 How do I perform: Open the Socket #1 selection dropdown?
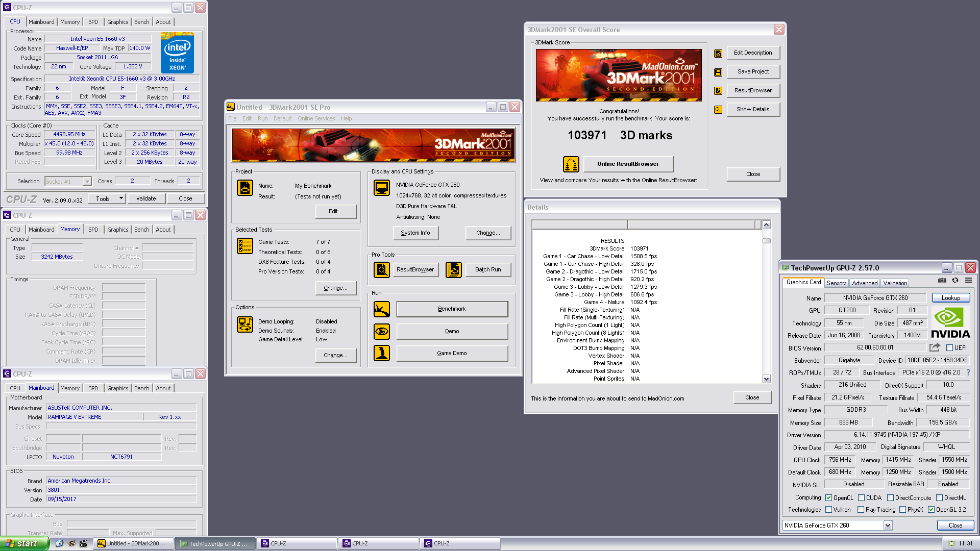click(x=86, y=181)
